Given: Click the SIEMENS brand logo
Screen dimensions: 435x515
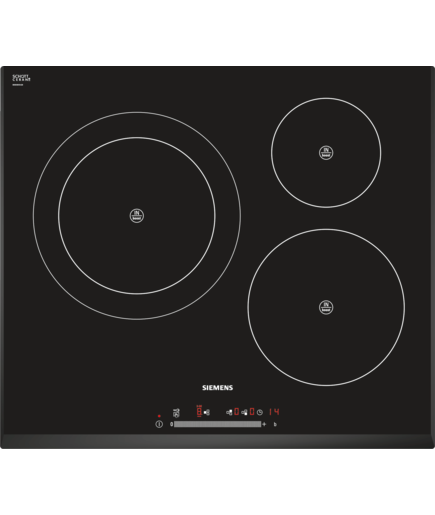Looking at the screenshot, I should [x=217, y=387].
